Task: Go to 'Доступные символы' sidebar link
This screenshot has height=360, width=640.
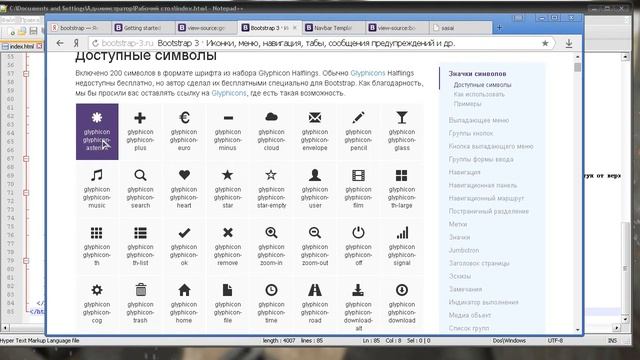Action: point(482,85)
